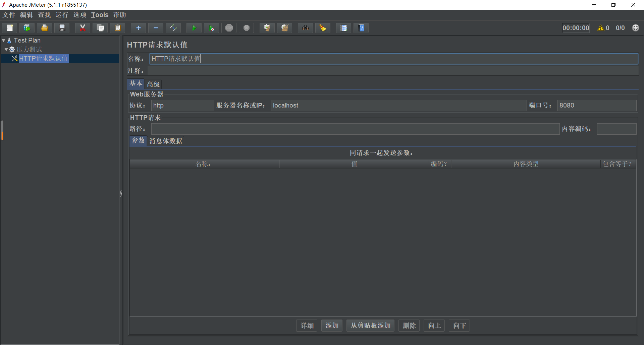Open the 编辑 menu
The width and height of the screenshot is (644, 345).
26,15
